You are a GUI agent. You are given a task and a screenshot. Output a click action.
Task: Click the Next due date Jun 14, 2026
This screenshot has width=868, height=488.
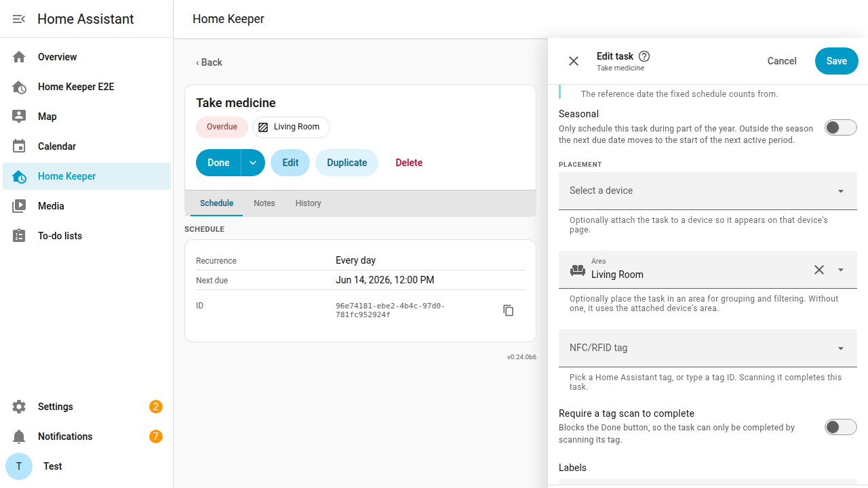(x=384, y=280)
